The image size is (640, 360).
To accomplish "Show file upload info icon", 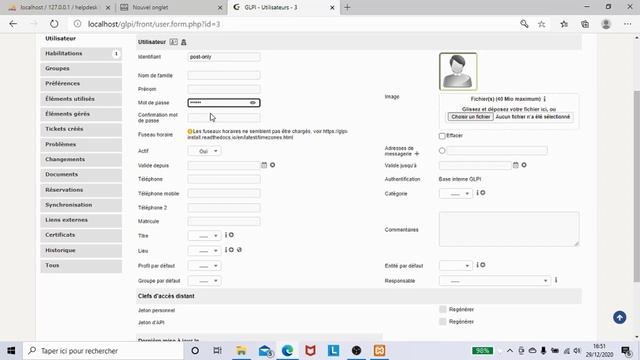I will [x=544, y=99].
